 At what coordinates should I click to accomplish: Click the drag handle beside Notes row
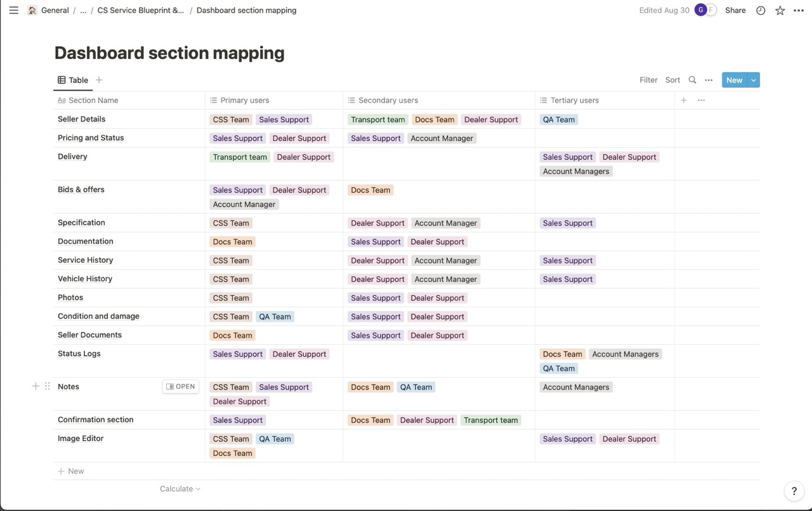(47, 386)
